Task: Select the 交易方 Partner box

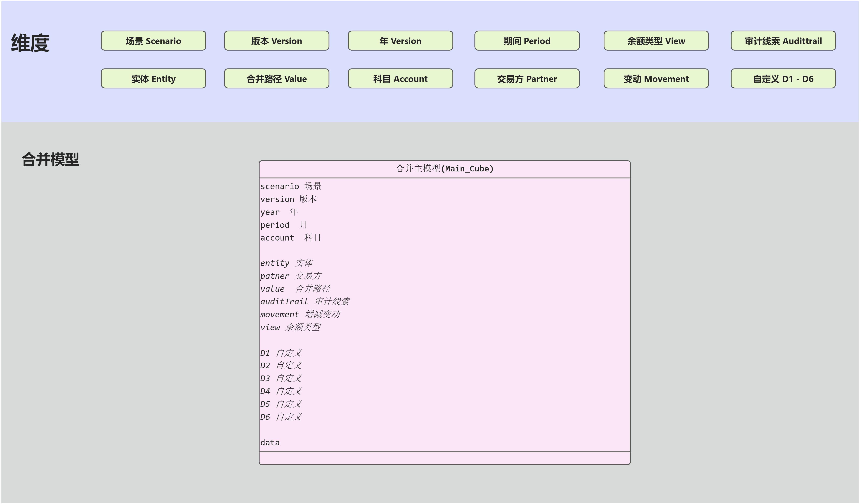Action: pyautogui.click(x=527, y=79)
